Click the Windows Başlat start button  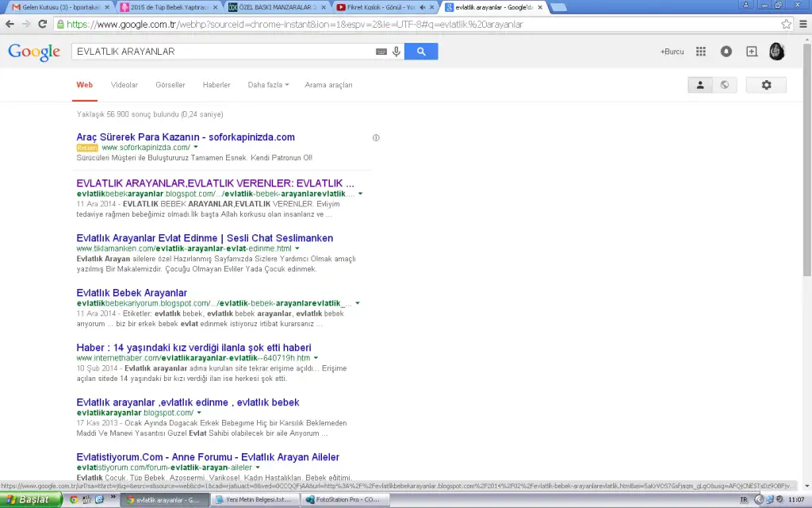pyautogui.click(x=30, y=500)
